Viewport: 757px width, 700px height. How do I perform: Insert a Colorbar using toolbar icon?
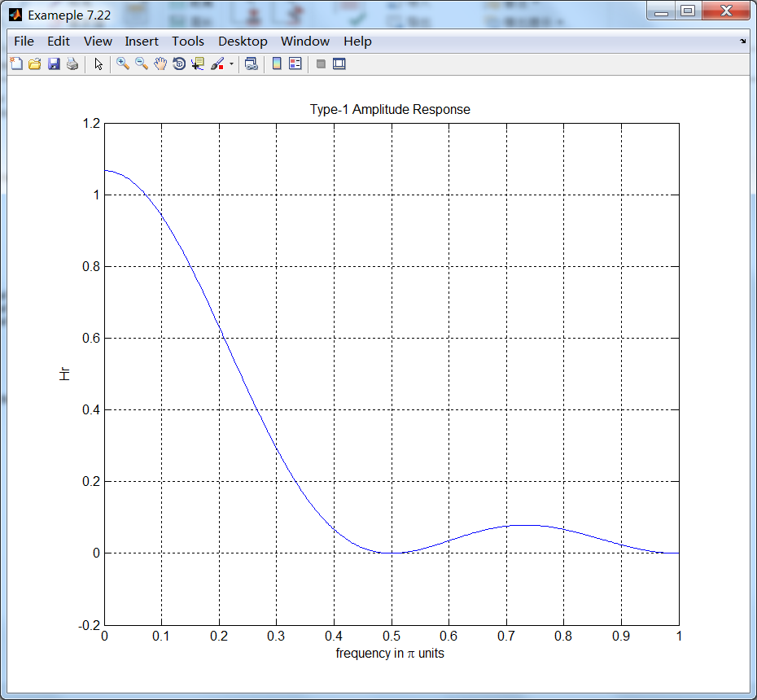pos(277,63)
